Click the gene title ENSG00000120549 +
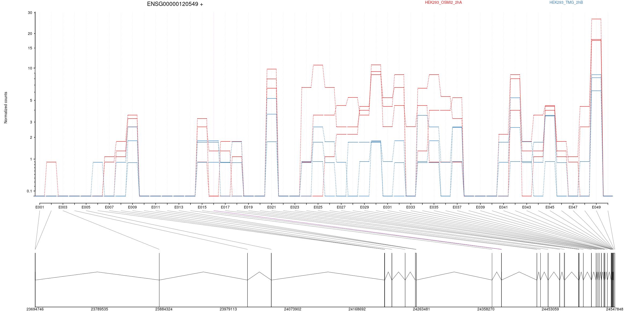Image resolution: width=644 pixels, height=322 pixels. tap(175, 4)
